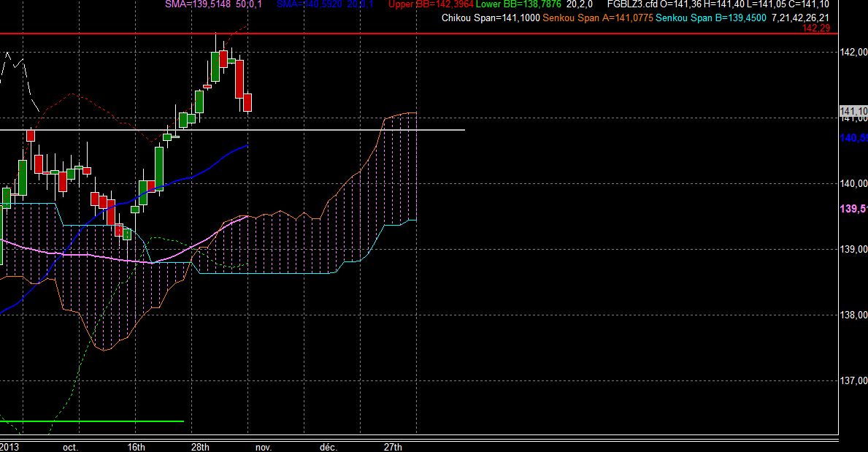Select the white horizontal level line
Screen dimensions: 868x452
click(232, 130)
